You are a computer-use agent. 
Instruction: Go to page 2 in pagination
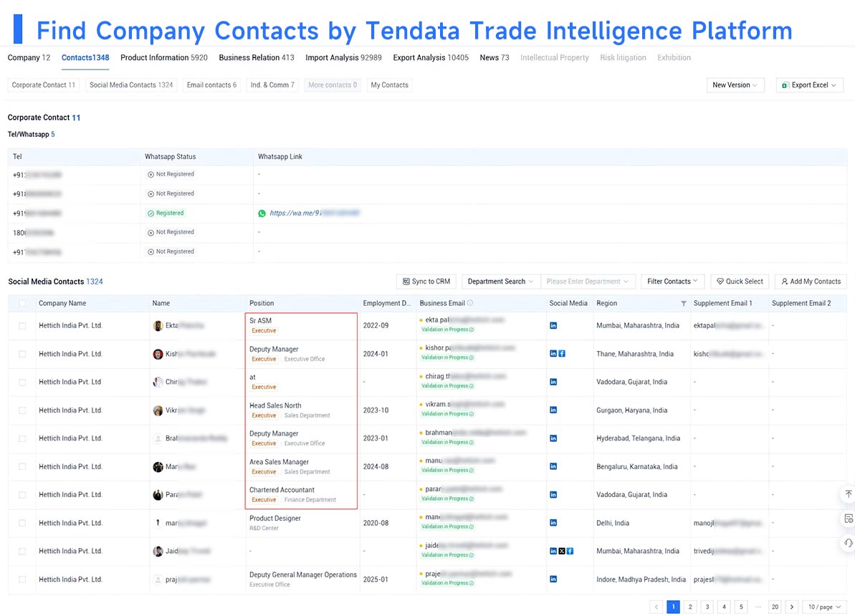click(690, 607)
